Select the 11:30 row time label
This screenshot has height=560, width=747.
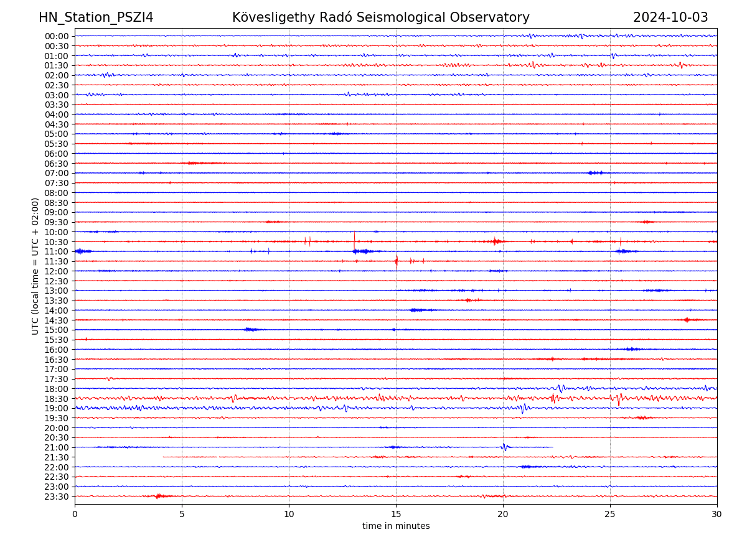pos(56,261)
